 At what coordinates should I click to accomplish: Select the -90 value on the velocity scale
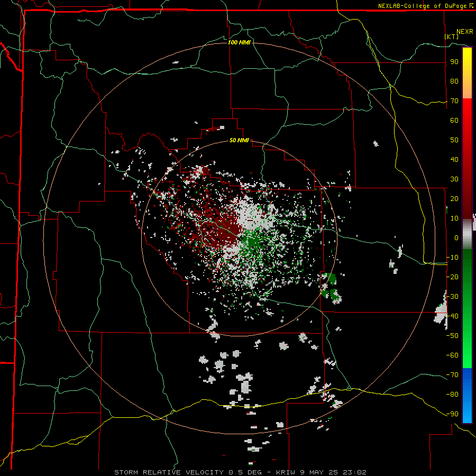(x=452, y=414)
